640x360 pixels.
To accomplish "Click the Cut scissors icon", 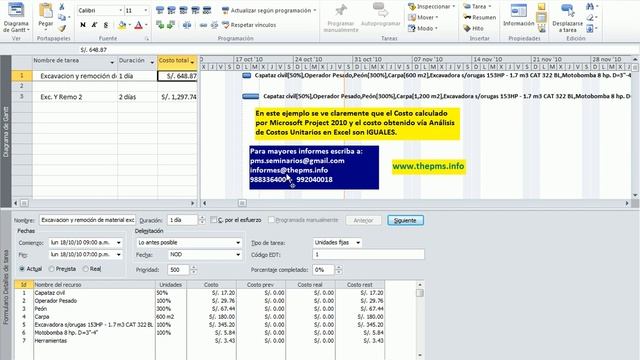I will point(62,7).
